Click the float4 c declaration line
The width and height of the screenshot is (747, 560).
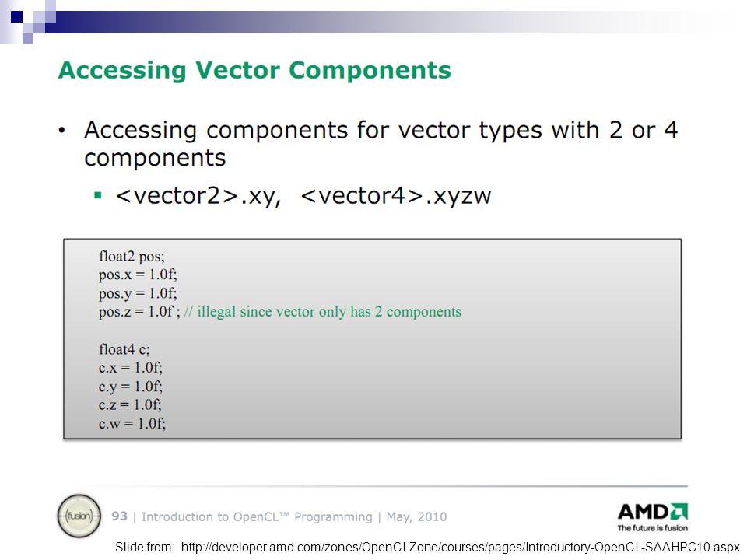124,349
